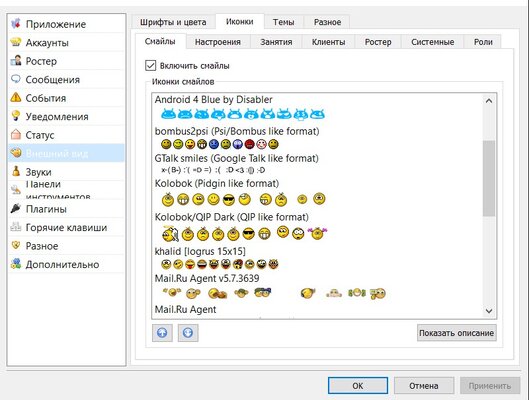Click the list scroll up arrow

(489, 101)
